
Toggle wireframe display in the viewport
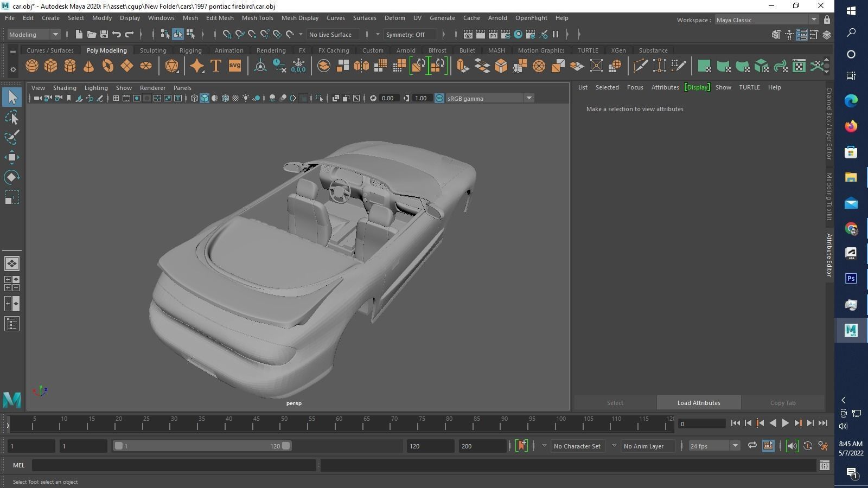click(x=194, y=98)
